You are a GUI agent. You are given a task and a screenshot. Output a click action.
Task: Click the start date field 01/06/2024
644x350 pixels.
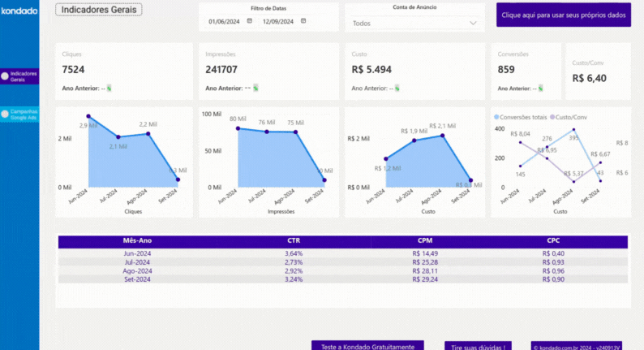tap(223, 21)
